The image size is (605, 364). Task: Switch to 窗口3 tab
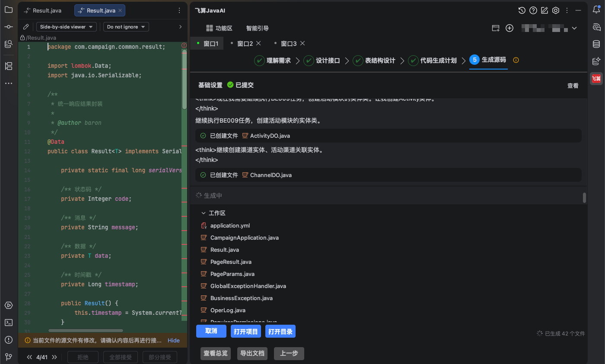289,44
